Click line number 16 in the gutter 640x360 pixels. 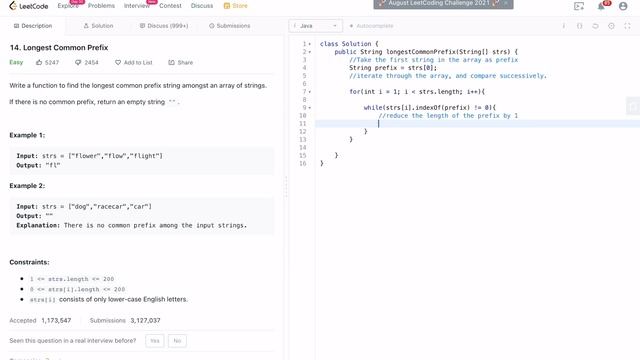pyautogui.click(x=303, y=163)
